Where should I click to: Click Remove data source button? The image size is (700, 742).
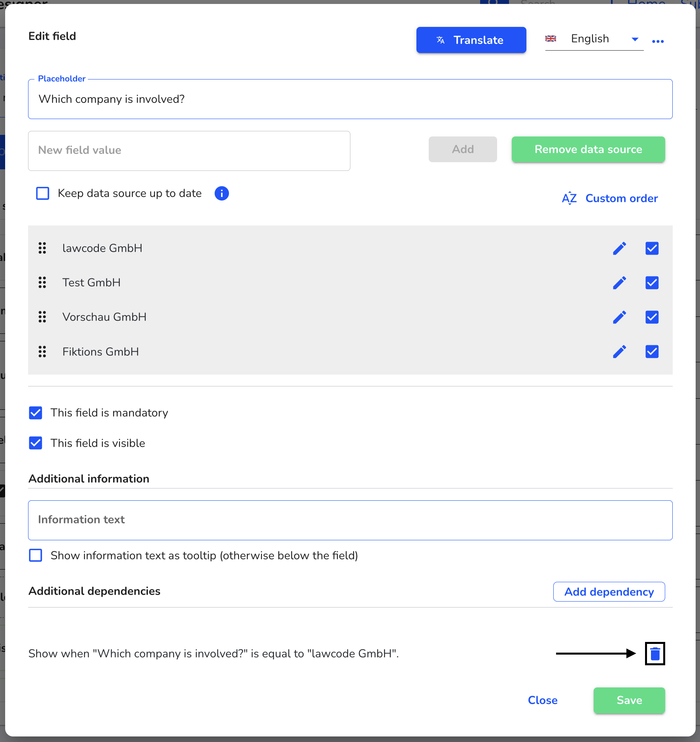pyautogui.click(x=588, y=150)
